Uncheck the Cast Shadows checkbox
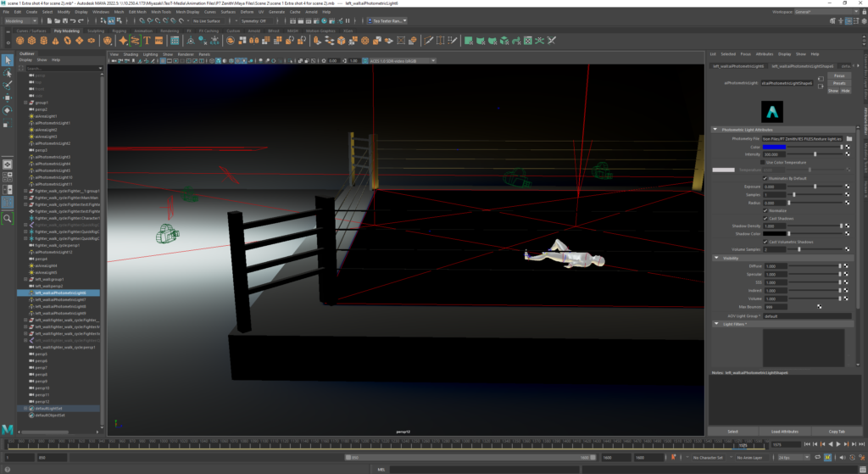 [x=766, y=219]
